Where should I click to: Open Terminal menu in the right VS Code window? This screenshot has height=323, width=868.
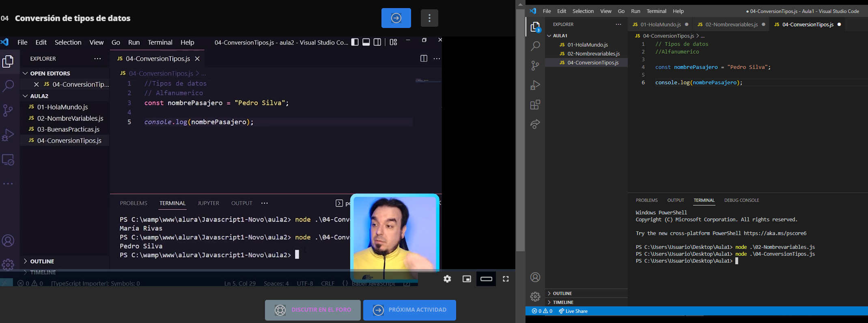657,11
